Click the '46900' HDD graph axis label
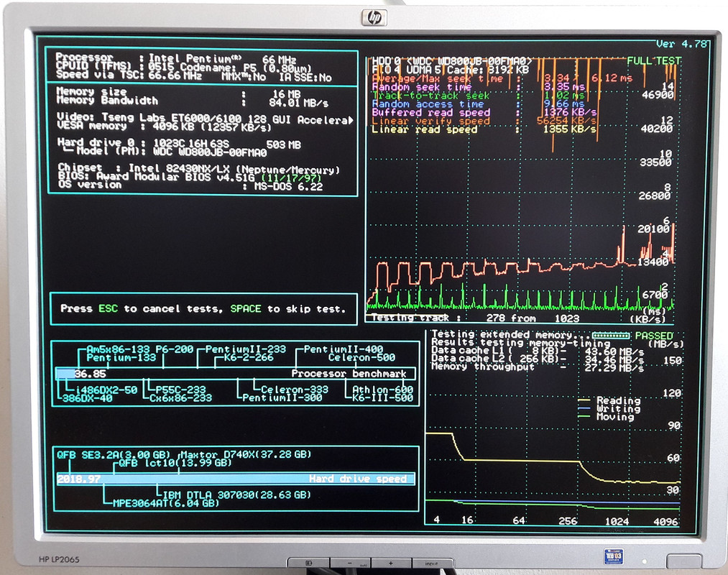Screen dimensions: 728x575 658,95
